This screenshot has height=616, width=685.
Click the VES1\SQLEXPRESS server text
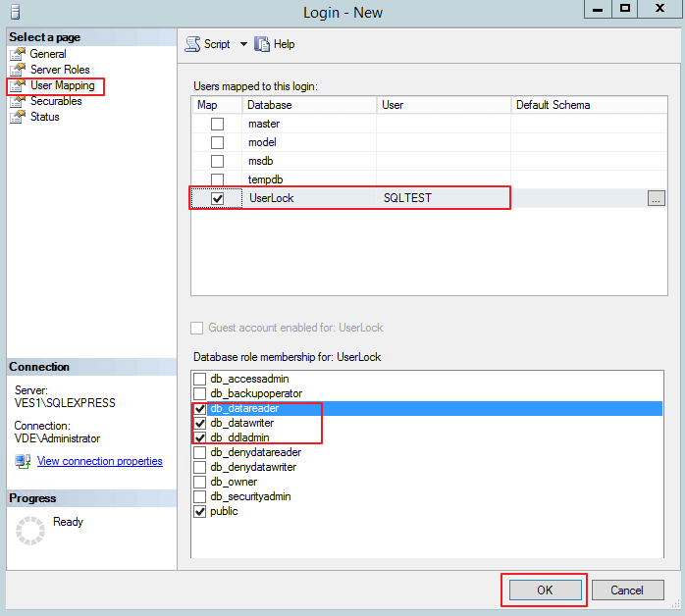[65, 403]
